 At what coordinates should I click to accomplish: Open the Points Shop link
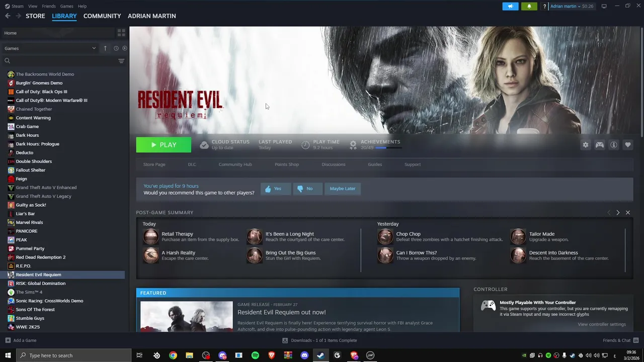[287, 164]
